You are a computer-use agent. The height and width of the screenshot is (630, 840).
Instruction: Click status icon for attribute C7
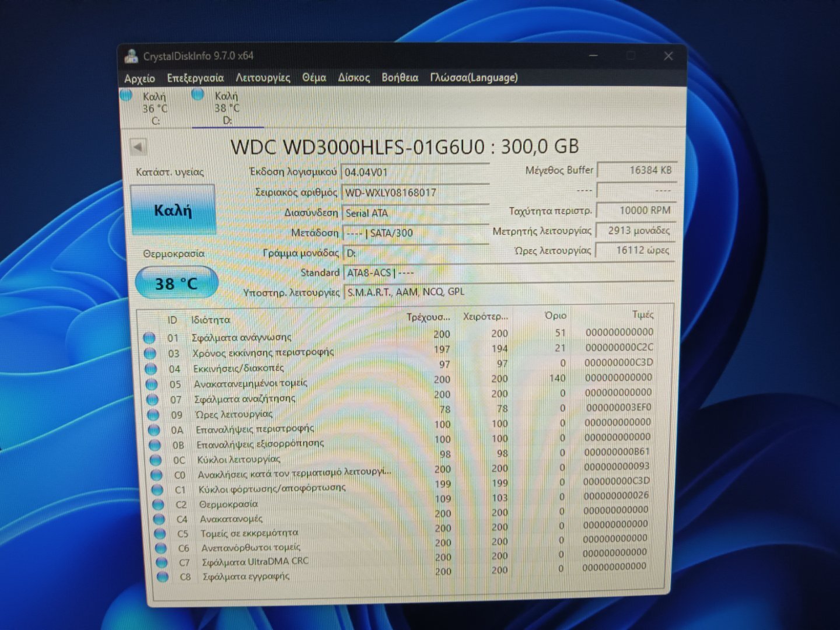(162, 563)
